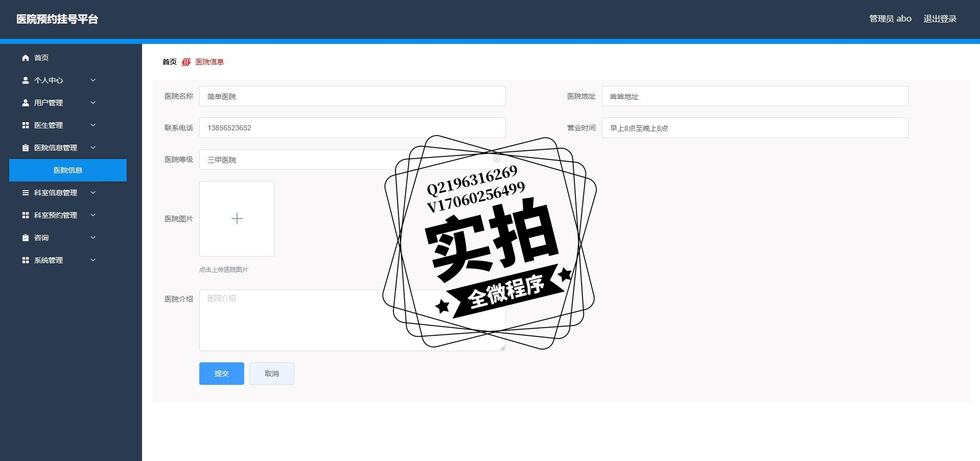Click the clipboard icon beside 医院信息管理
Image resolution: width=980 pixels, height=461 pixels.
click(26, 148)
